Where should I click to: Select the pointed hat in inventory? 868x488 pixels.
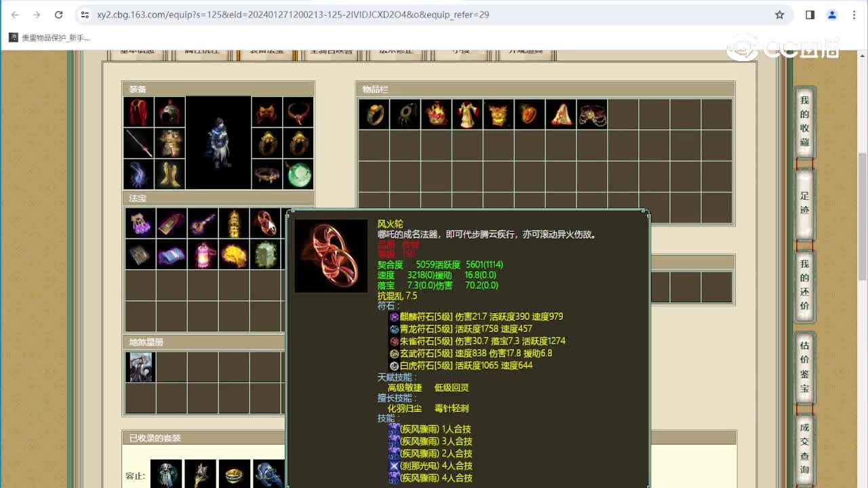[561, 114]
